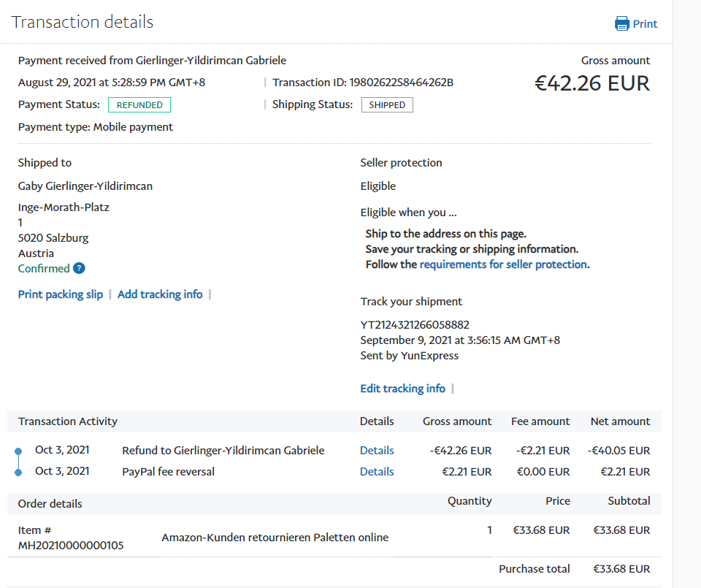Open the Print packing slip link
701x588 pixels.
coord(61,294)
